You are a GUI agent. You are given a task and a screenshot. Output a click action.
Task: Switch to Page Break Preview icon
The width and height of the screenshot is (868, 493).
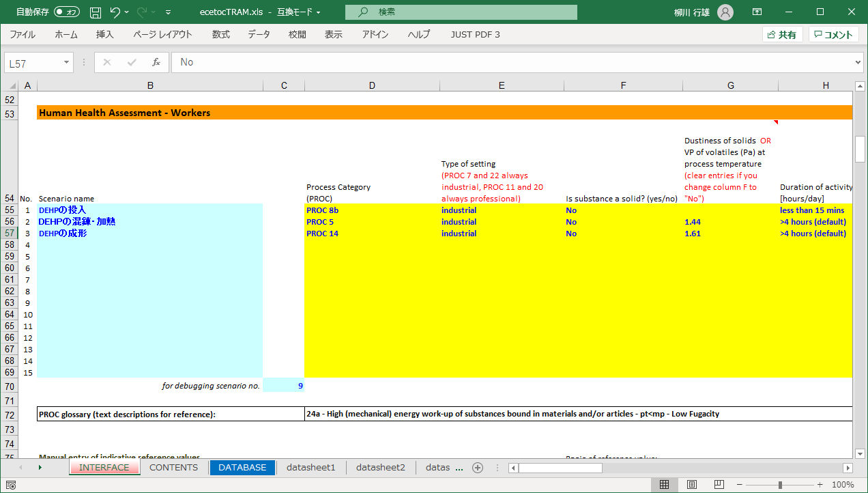[719, 484]
